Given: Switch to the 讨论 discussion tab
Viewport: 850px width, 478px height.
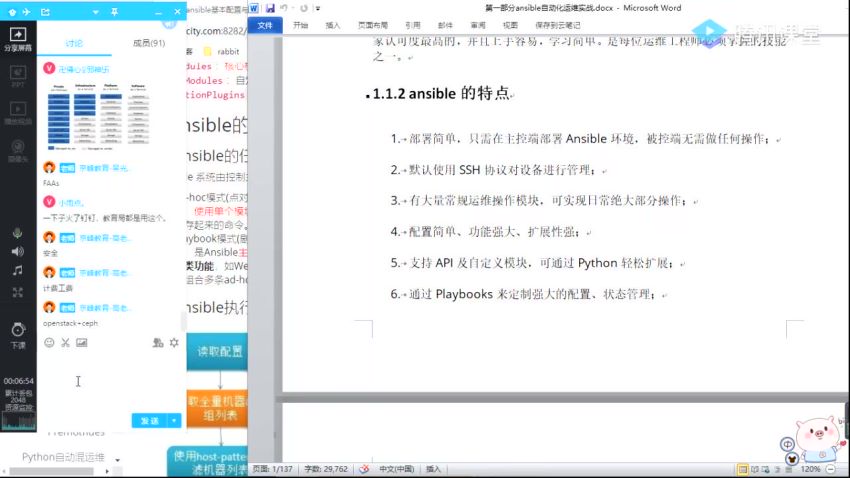Looking at the screenshot, I should coord(74,43).
